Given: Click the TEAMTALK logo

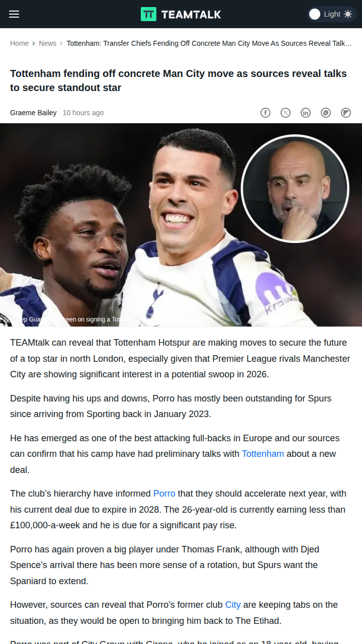Looking at the screenshot, I should [181, 14].
